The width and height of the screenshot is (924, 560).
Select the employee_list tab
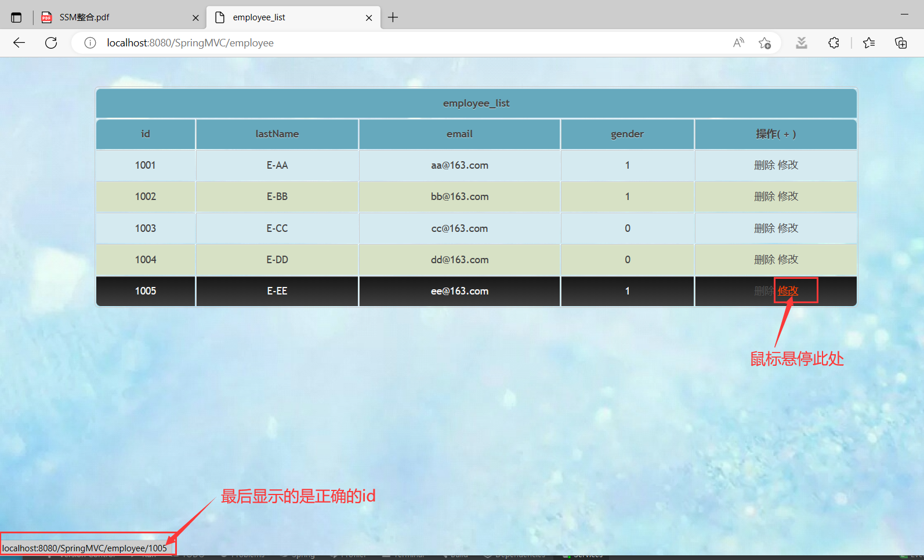click(293, 17)
